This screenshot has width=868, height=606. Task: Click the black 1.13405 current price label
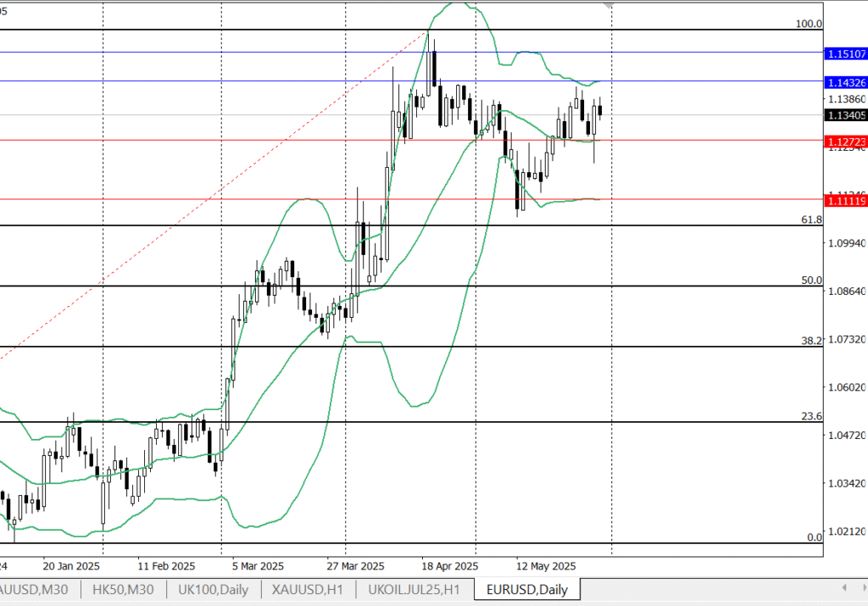coord(845,115)
